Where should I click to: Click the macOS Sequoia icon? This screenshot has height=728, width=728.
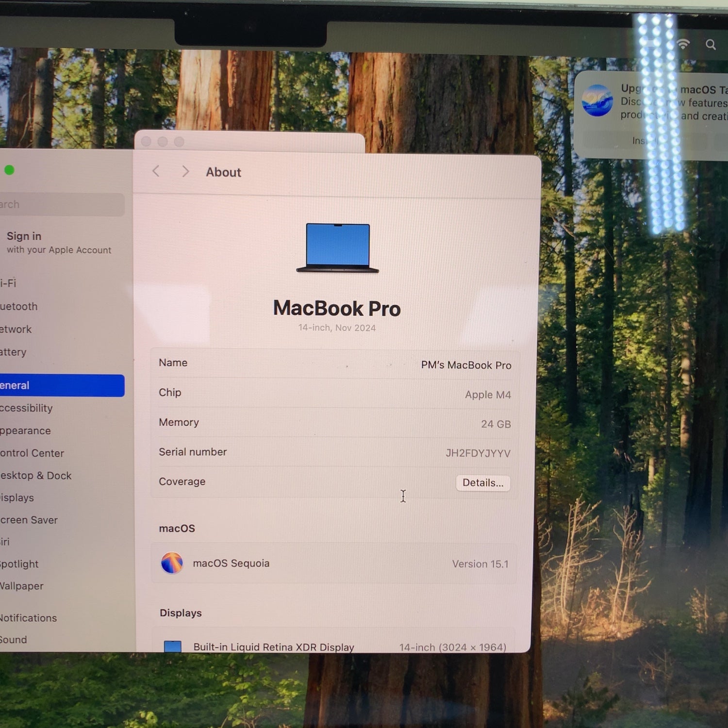172,563
